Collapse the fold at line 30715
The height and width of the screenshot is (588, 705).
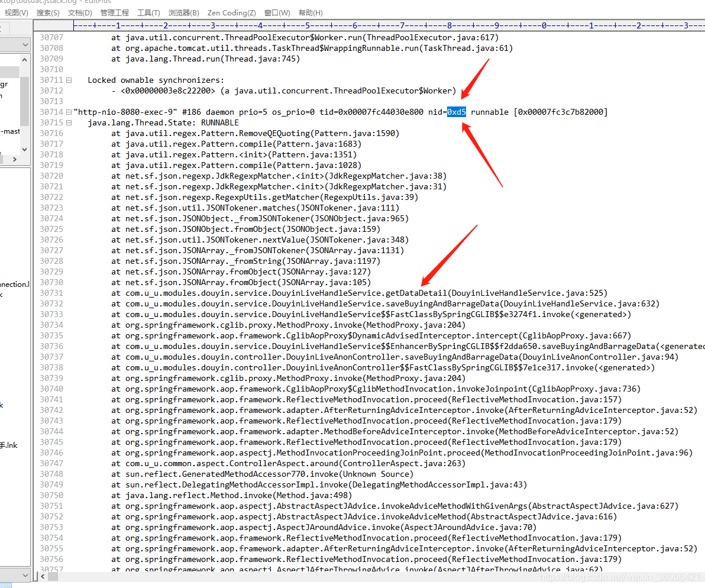pyautogui.click(x=69, y=122)
